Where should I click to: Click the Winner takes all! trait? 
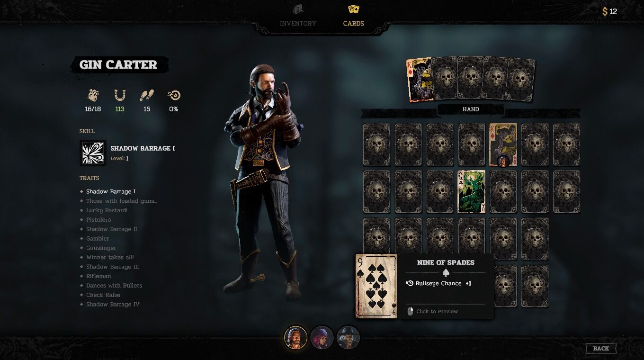(x=110, y=257)
